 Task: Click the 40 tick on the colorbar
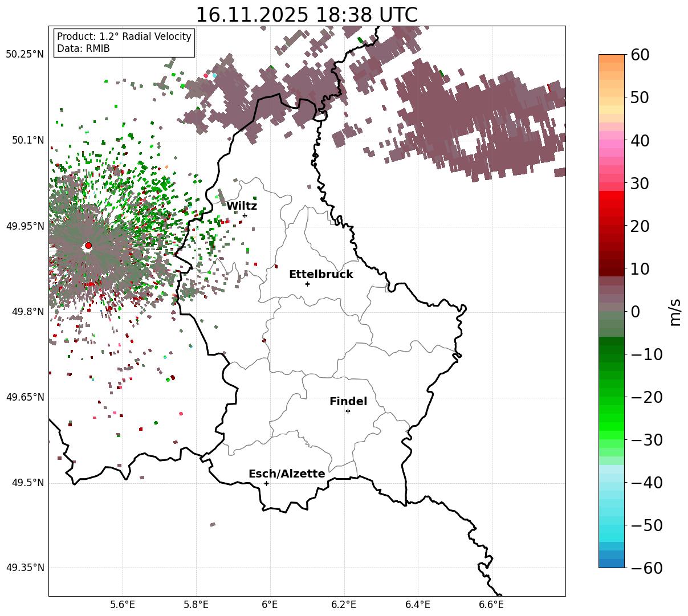click(640, 141)
